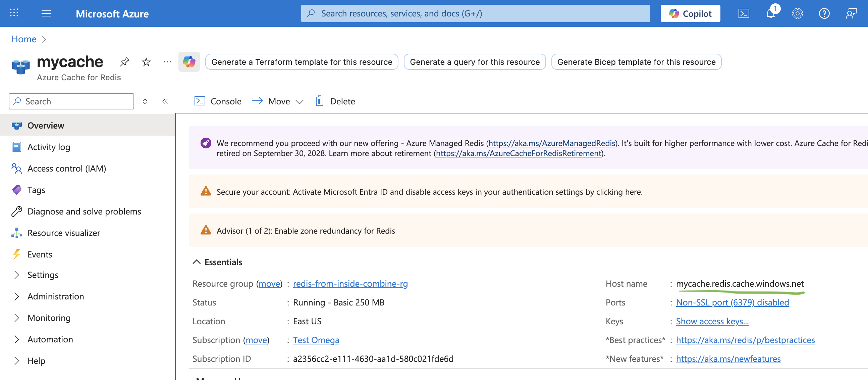Open the portal settings gear
Image resolution: width=868 pixels, height=380 pixels.
pyautogui.click(x=797, y=13)
